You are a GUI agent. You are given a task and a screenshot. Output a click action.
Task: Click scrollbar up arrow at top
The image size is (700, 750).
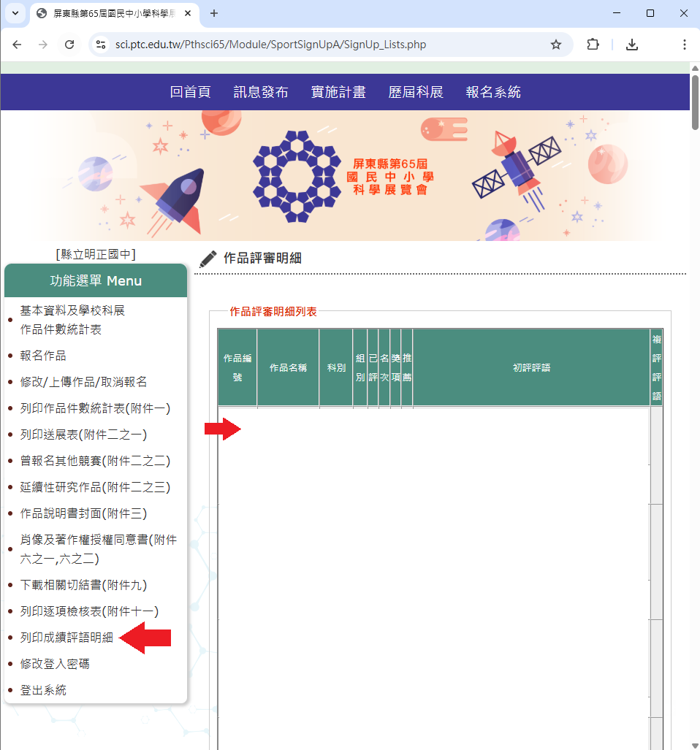point(695,69)
